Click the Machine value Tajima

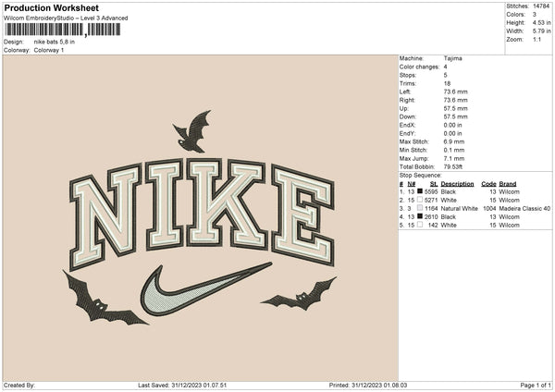[452, 58]
